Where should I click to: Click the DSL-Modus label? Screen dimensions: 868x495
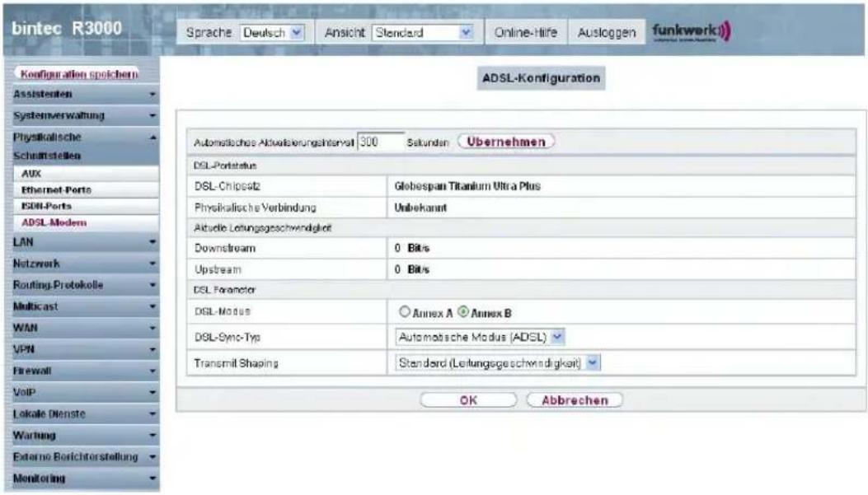[x=222, y=312]
